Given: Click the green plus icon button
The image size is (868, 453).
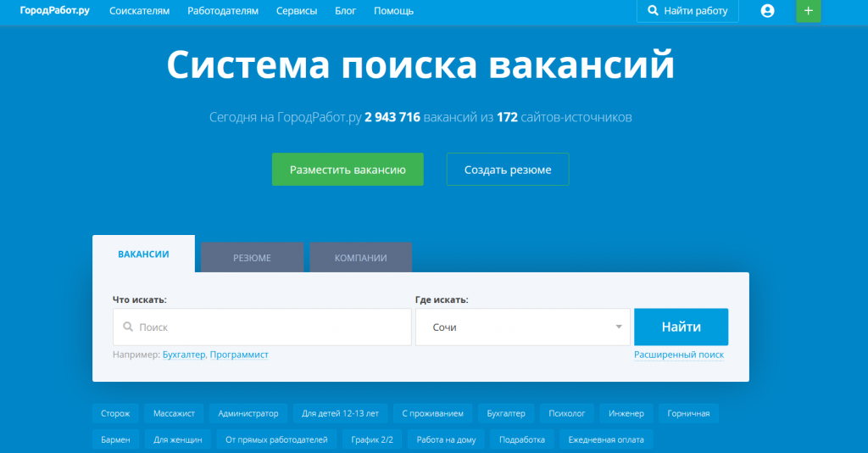Looking at the screenshot, I should tap(808, 11).
